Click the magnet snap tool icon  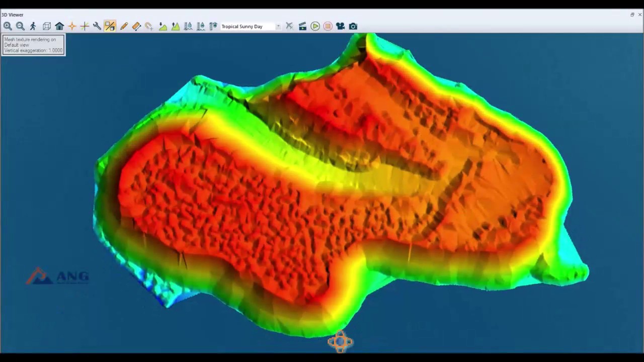point(149,26)
